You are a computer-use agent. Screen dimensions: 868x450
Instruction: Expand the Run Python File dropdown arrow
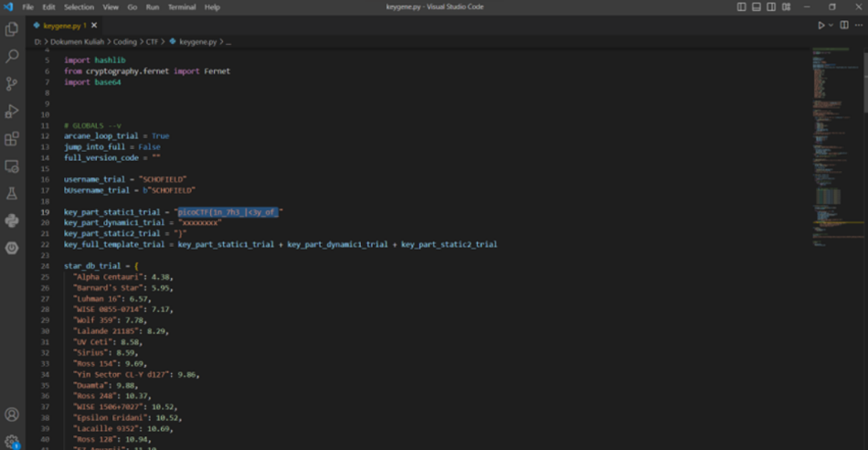[831, 26]
